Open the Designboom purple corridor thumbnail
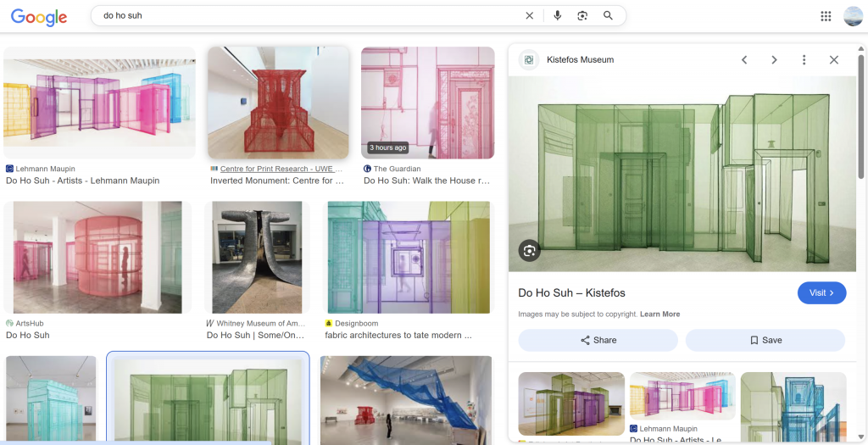 pyautogui.click(x=409, y=258)
